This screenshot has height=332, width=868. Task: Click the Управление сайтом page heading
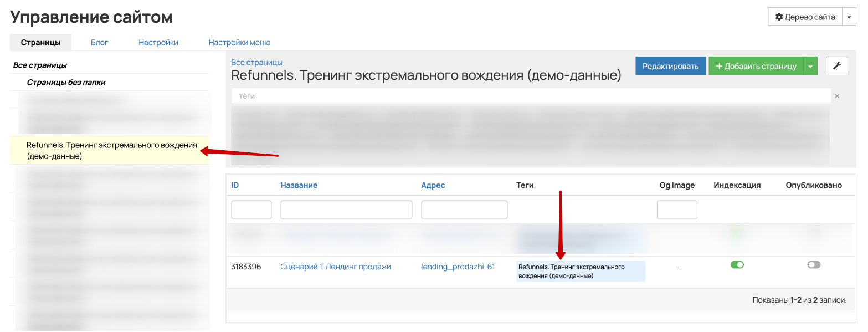pos(91,17)
